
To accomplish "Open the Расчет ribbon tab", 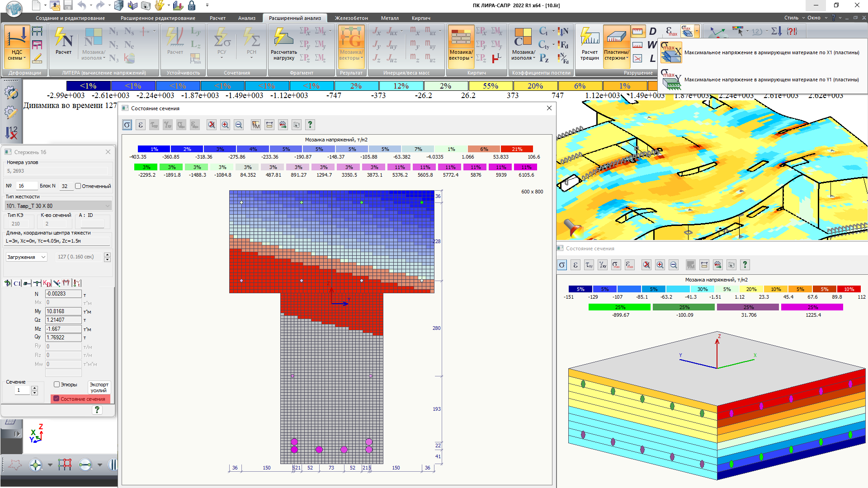I will coord(217,18).
